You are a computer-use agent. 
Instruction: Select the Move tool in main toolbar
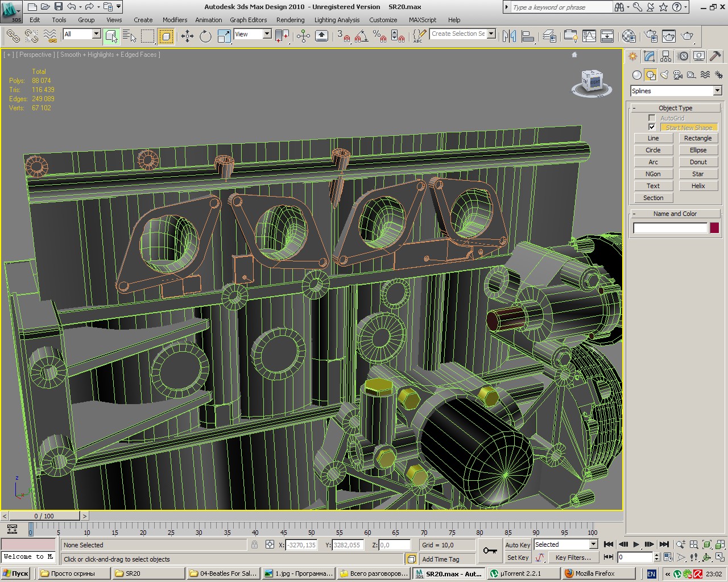pos(187,36)
